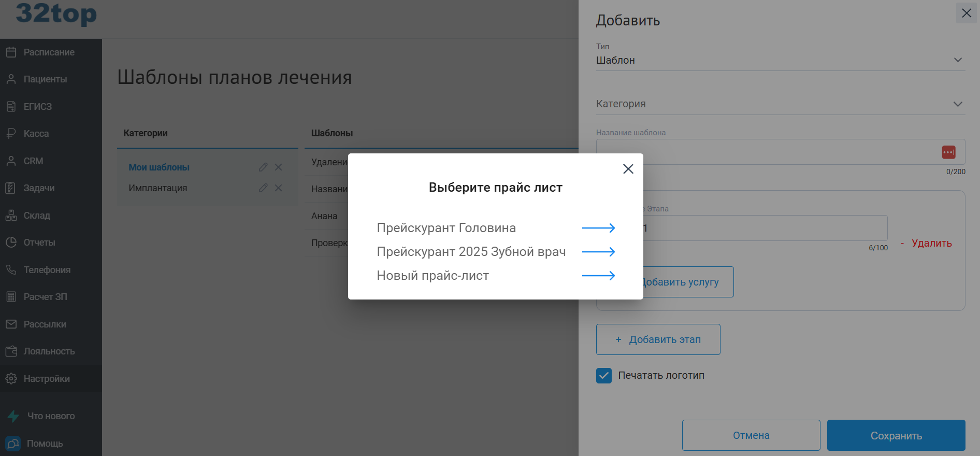Open the Категория dropdown

pyautogui.click(x=958, y=104)
